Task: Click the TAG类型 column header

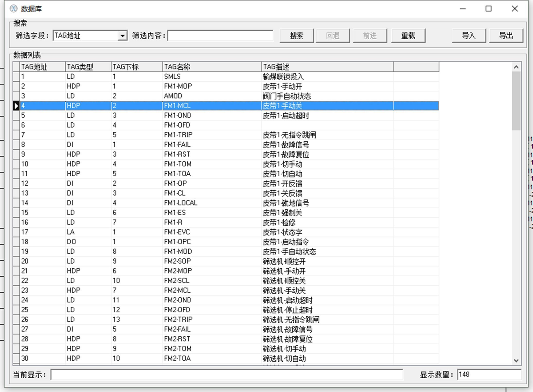Action: click(88, 67)
